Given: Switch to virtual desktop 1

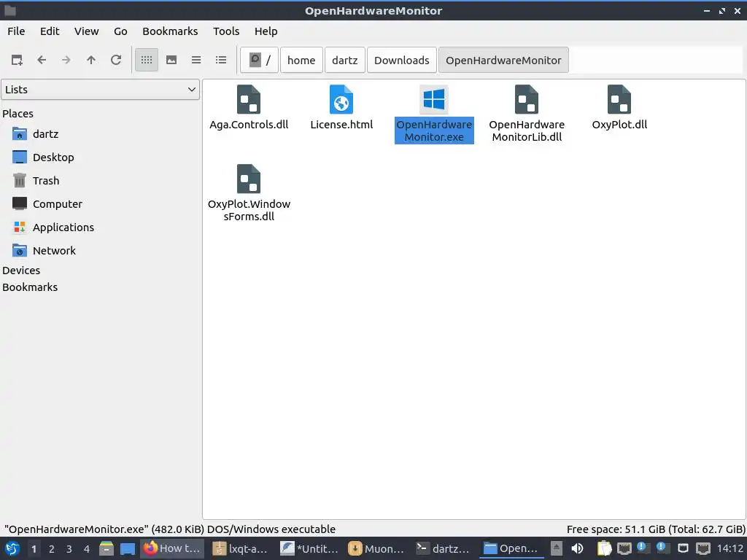Looking at the screenshot, I should click(x=34, y=549).
